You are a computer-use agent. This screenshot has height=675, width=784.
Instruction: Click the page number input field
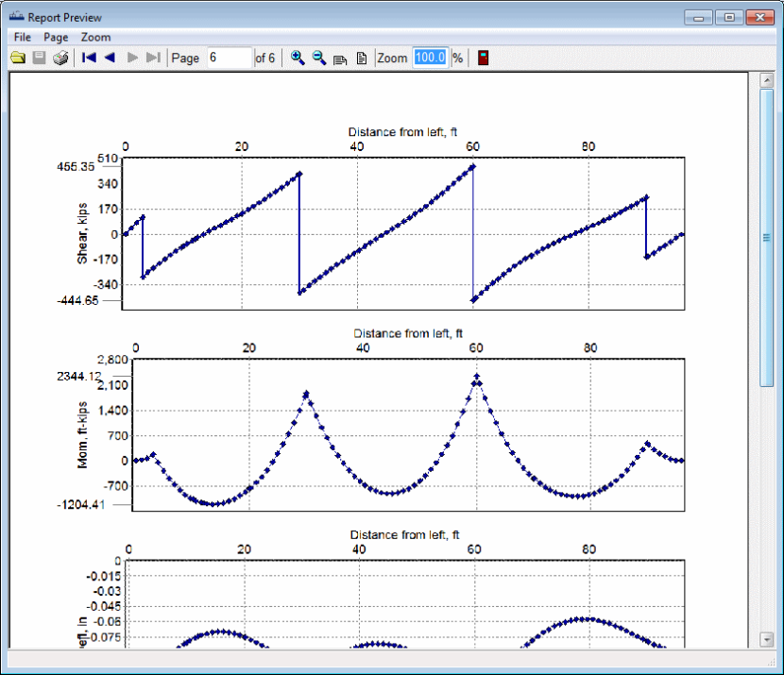(229, 58)
